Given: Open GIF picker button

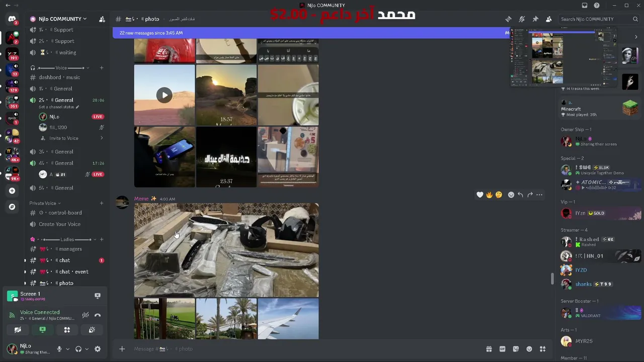Looking at the screenshot, I should [502, 349].
